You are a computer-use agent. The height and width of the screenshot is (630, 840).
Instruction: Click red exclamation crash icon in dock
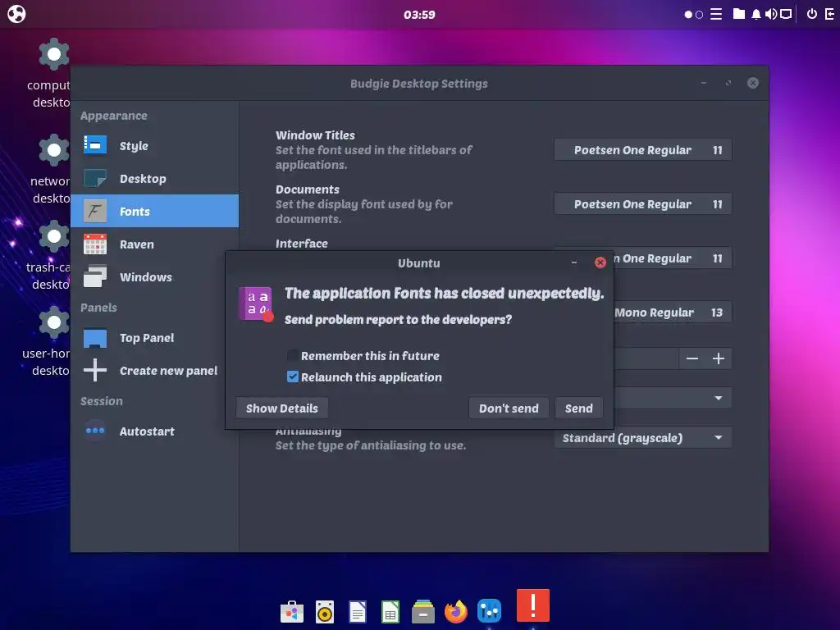click(533, 605)
